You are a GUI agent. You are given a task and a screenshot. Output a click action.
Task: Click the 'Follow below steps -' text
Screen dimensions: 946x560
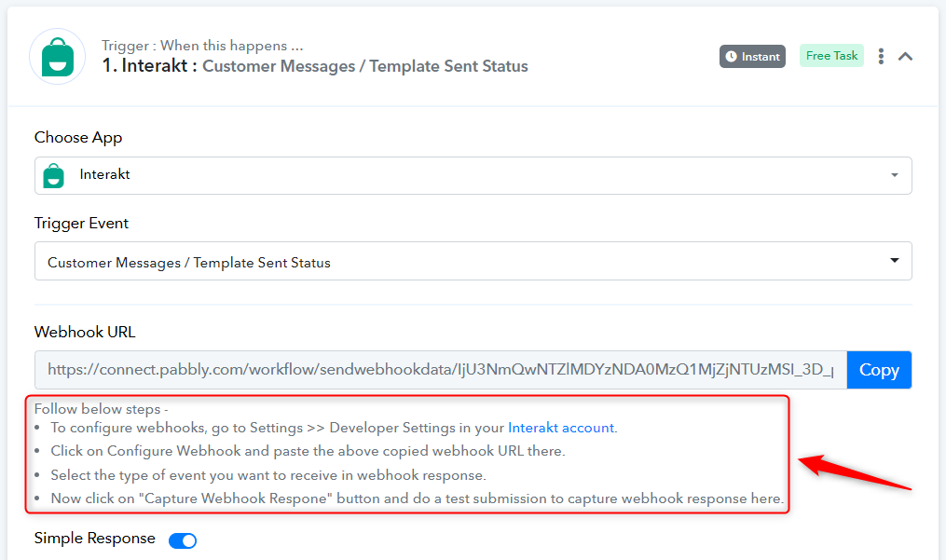coord(101,408)
